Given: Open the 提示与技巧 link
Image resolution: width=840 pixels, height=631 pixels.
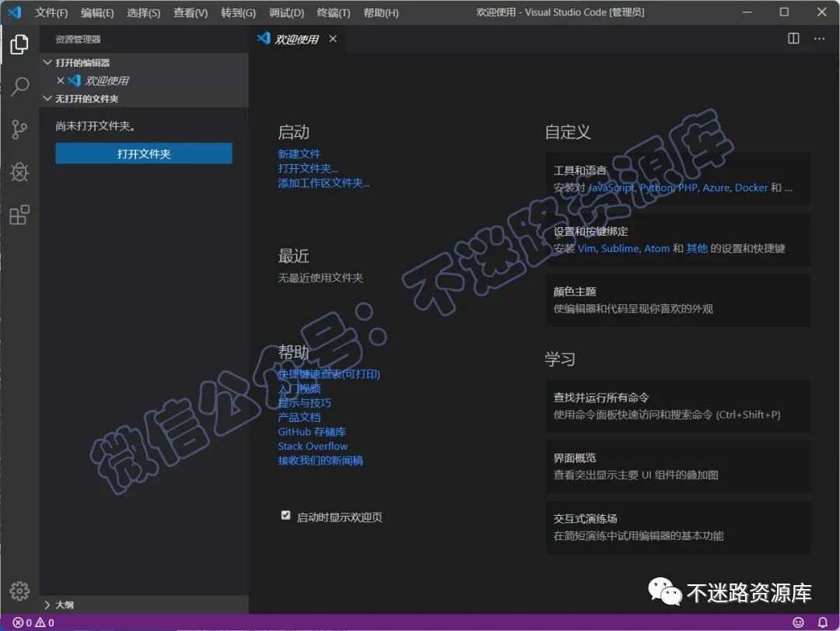Looking at the screenshot, I should pyautogui.click(x=304, y=402).
